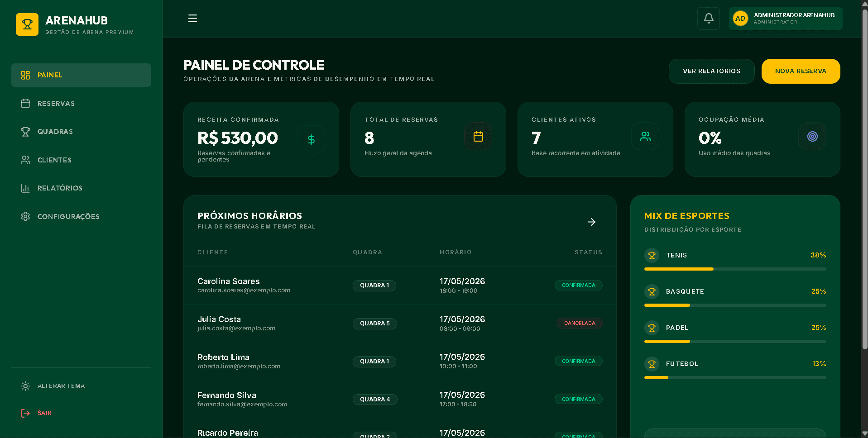
Task: Click Confirmada status for Fernando Silva
Action: point(579,399)
